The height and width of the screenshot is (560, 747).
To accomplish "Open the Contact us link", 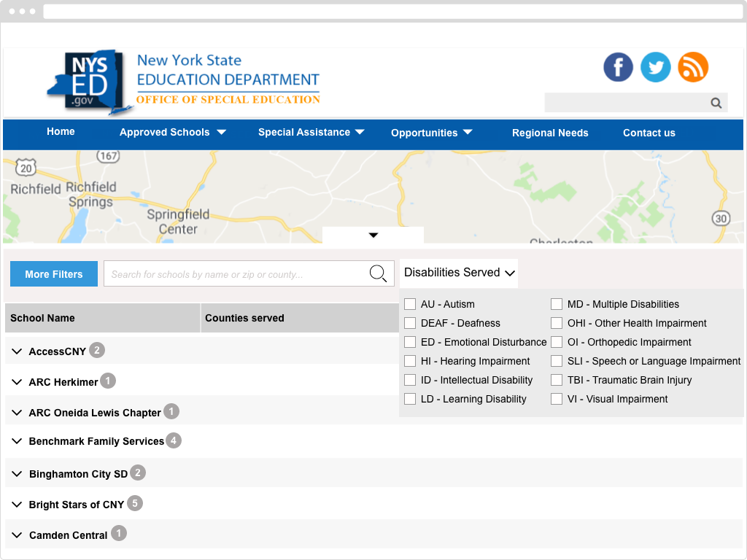I will tap(649, 133).
